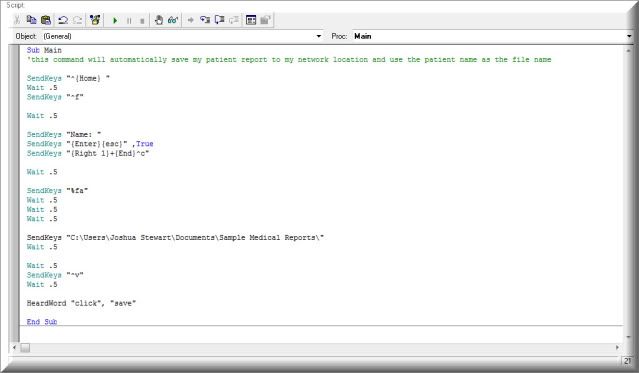Click the Step Into icon
639x373 pixels.
(205, 20)
